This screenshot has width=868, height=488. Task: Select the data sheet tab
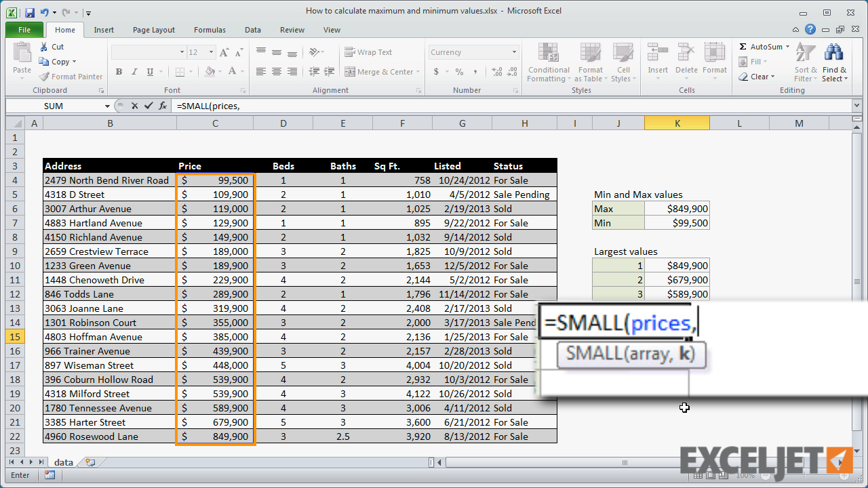[x=63, y=462]
